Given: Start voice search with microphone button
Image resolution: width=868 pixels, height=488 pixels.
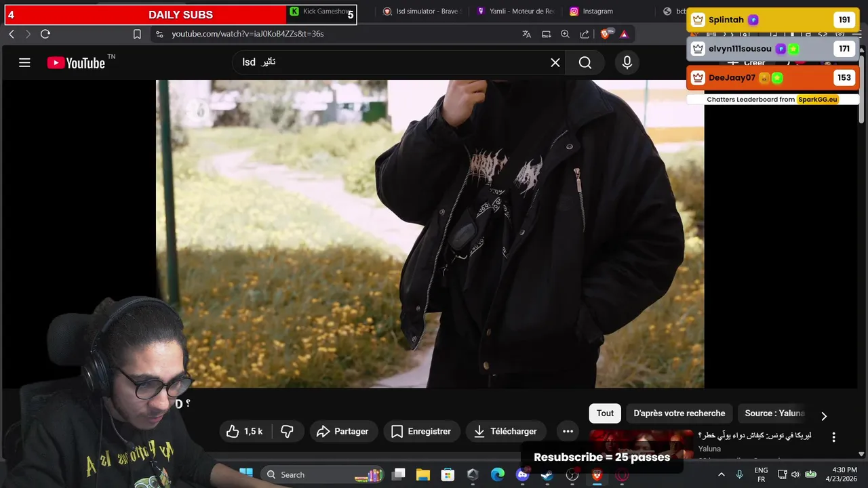Looking at the screenshot, I should click(x=627, y=63).
